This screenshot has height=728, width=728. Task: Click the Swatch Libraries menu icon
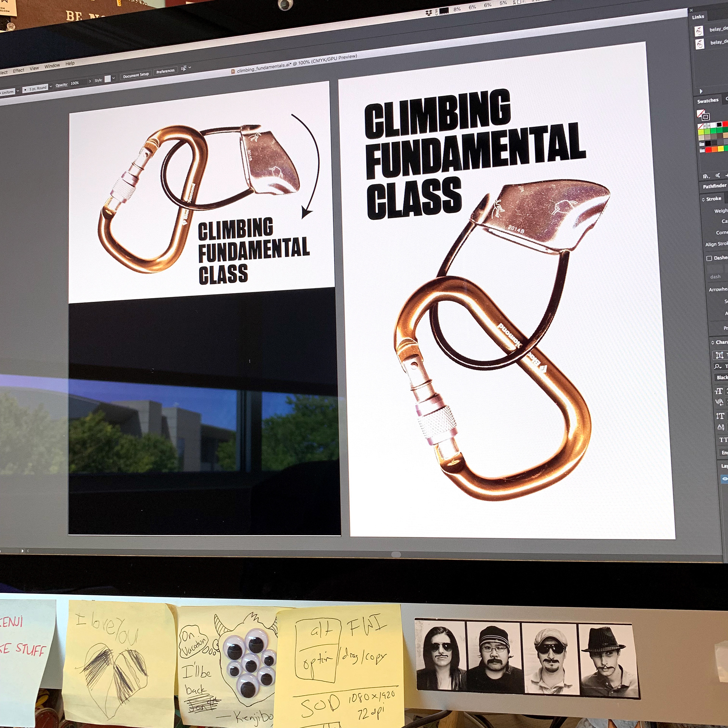click(706, 176)
